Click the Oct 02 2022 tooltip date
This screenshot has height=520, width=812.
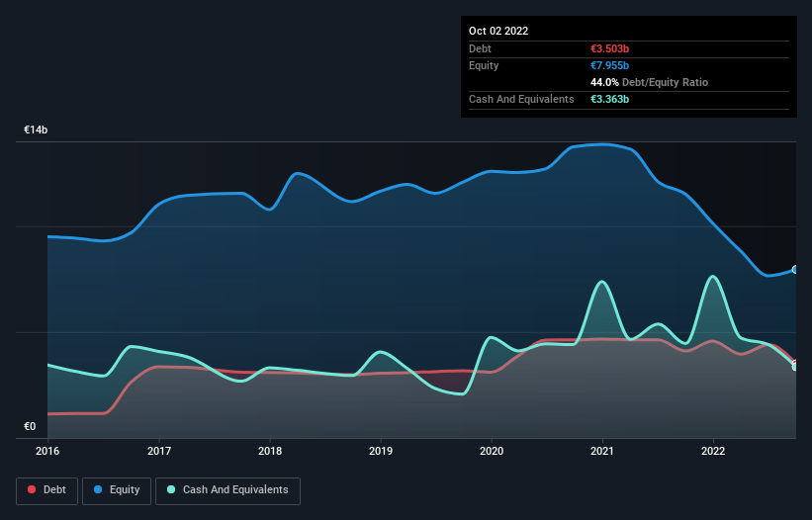(498, 31)
